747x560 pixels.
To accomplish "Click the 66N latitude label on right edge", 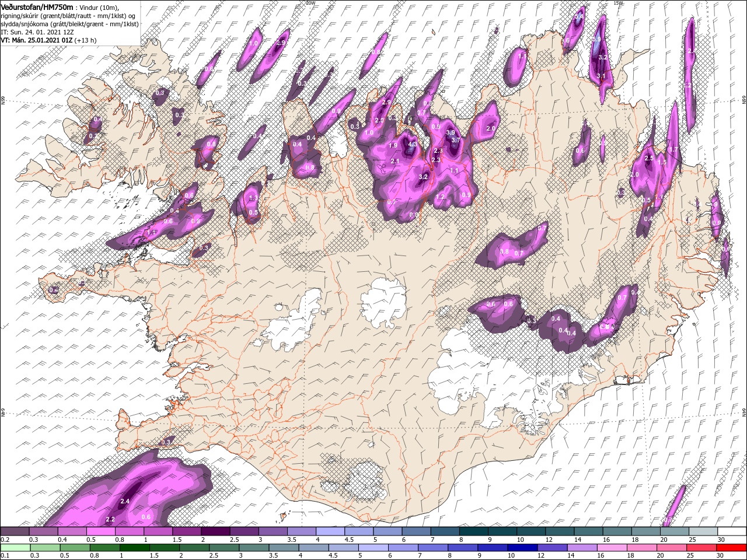I will [744, 100].
